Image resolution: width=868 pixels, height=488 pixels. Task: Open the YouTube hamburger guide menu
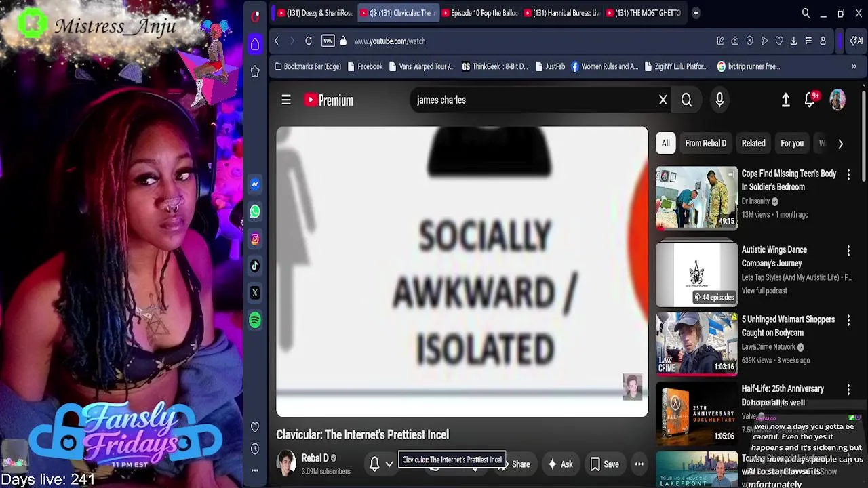(x=286, y=100)
